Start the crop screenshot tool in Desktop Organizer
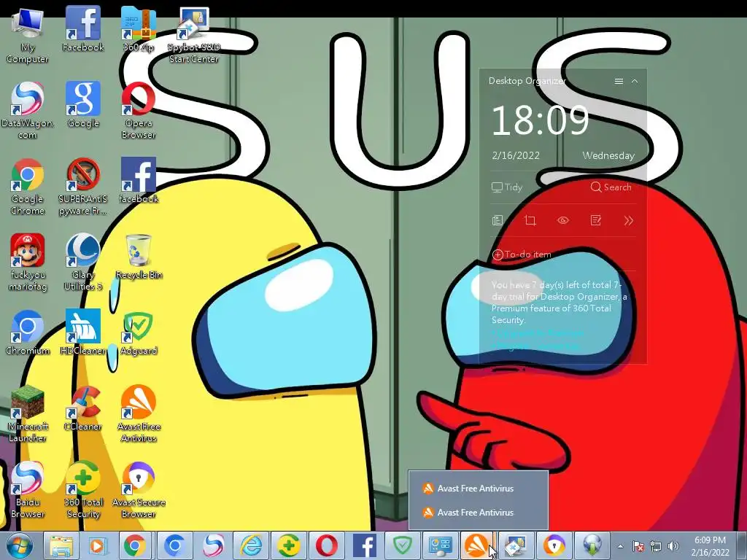 tap(530, 220)
